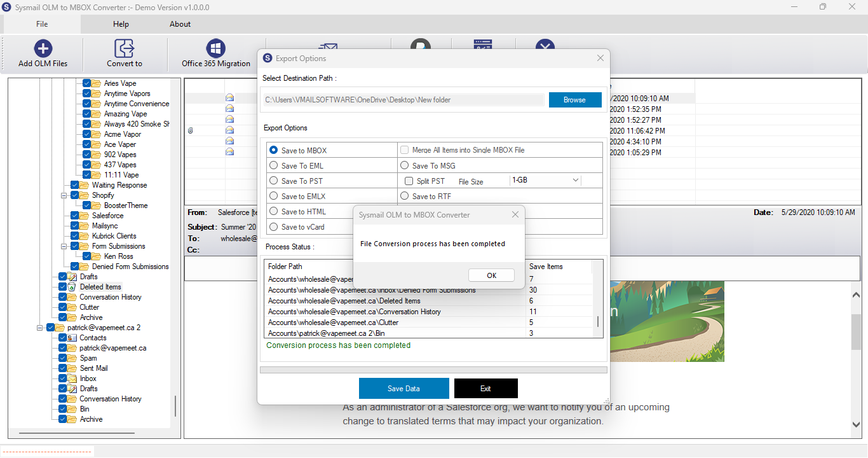Screen dimensions: 868x458
Task: Open the Help menu
Action: pos(121,24)
